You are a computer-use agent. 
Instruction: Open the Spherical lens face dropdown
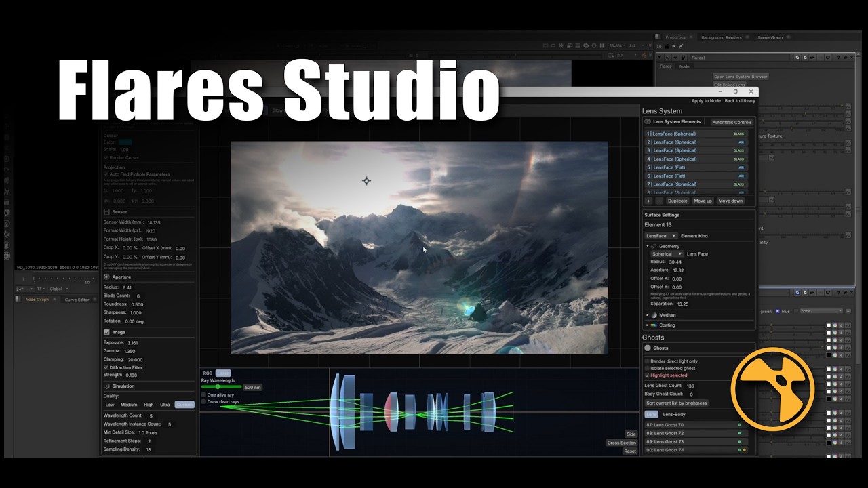point(667,254)
